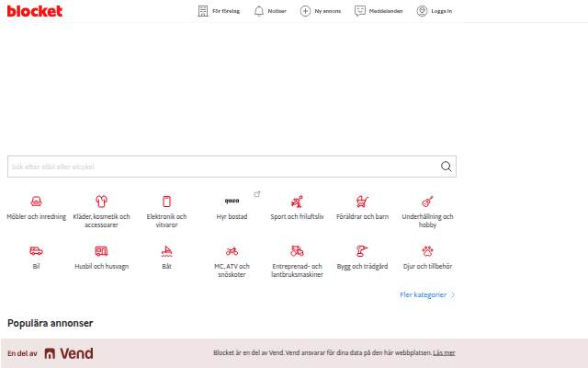Open the Läs mer link in footer banner
The image size is (588, 368).
(444, 352)
